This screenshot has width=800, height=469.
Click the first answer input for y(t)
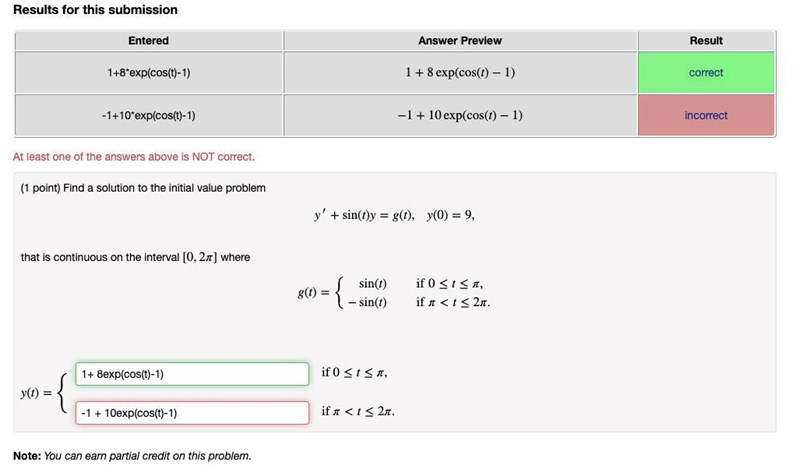[192, 374]
